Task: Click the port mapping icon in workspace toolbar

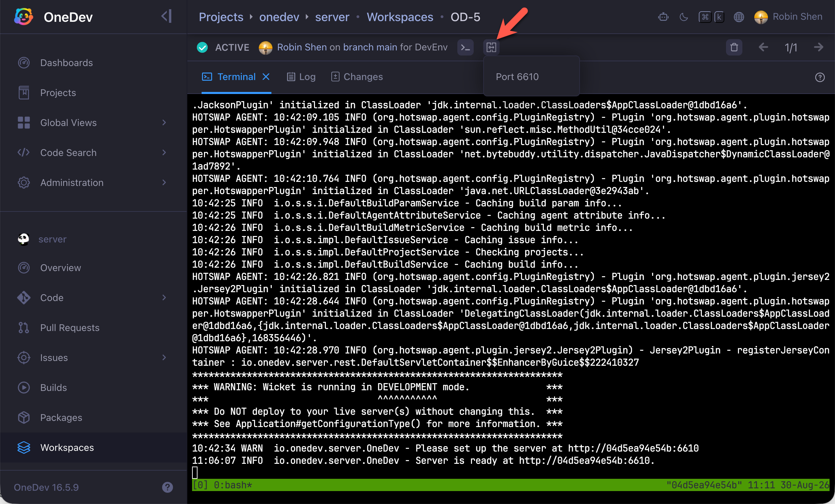Action: (x=491, y=47)
